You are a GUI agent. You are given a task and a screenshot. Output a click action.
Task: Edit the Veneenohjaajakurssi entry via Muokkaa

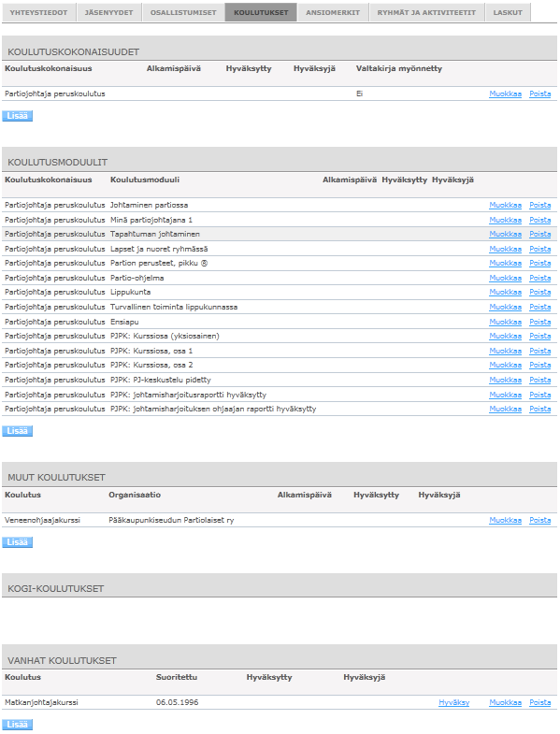tap(505, 520)
